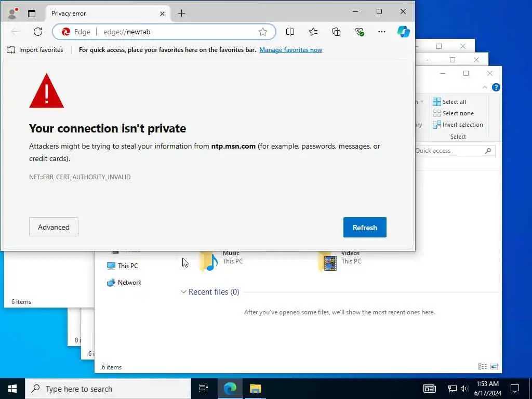The width and height of the screenshot is (532, 399).
Task: Open the clock showing 1:53 AM
Action: click(487, 389)
